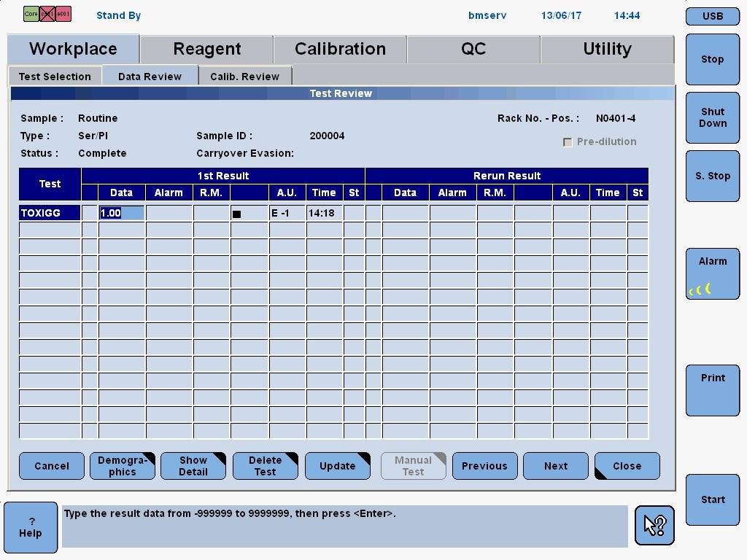
Task: Click the Test column header
Action: (50, 184)
